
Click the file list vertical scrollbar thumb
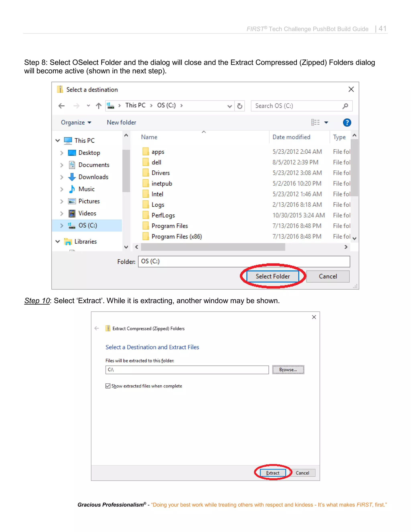tap(355, 168)
